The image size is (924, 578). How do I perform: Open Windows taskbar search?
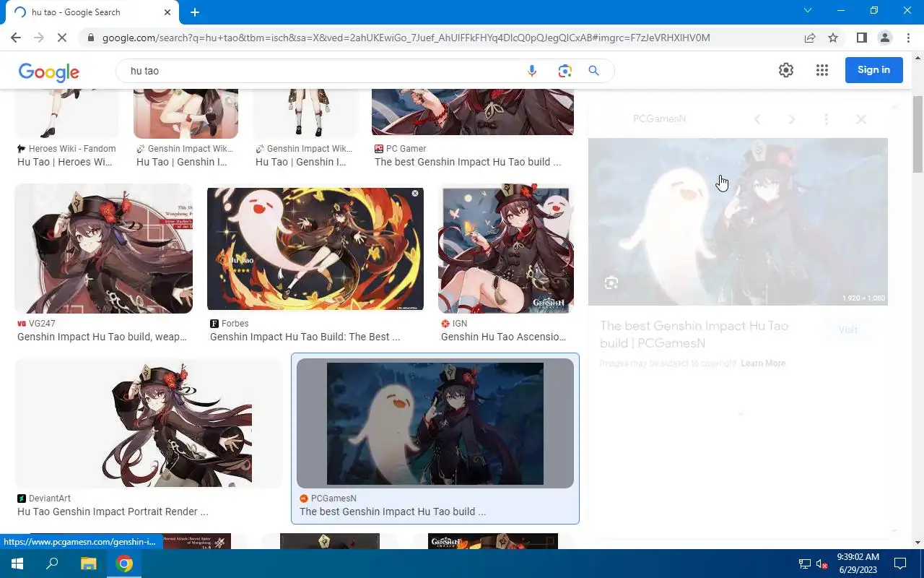[x=52, y=564]
